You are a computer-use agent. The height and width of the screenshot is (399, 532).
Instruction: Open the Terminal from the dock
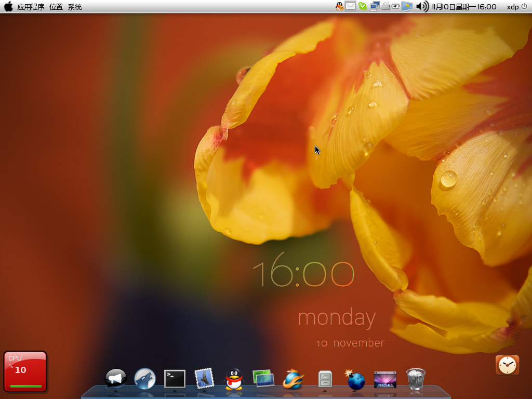point(175,379)
